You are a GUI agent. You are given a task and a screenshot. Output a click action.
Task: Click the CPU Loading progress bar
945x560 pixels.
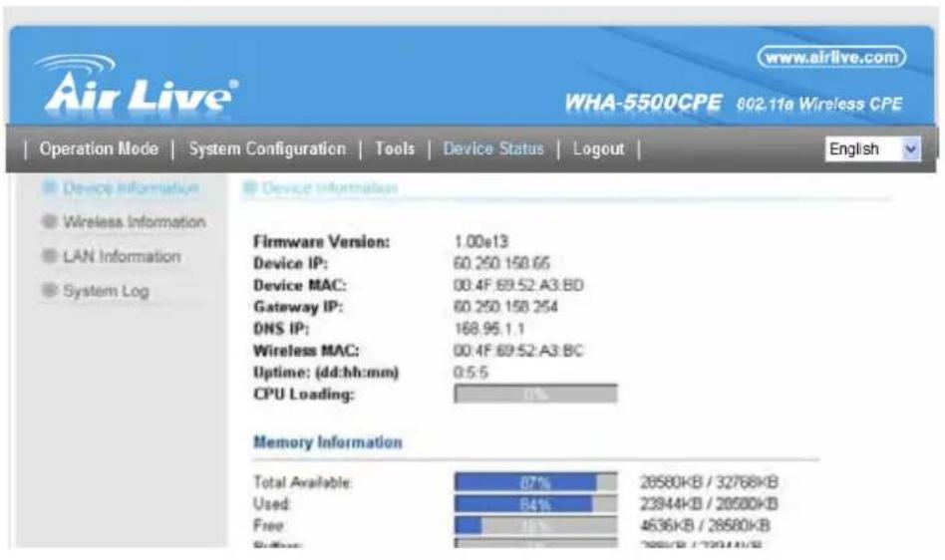[x=535, y=395]
